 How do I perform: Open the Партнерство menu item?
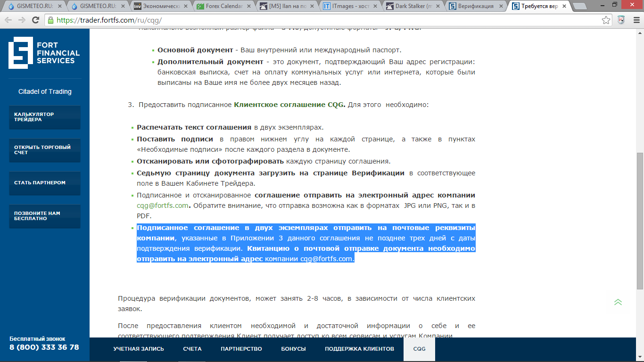[241, 349]
